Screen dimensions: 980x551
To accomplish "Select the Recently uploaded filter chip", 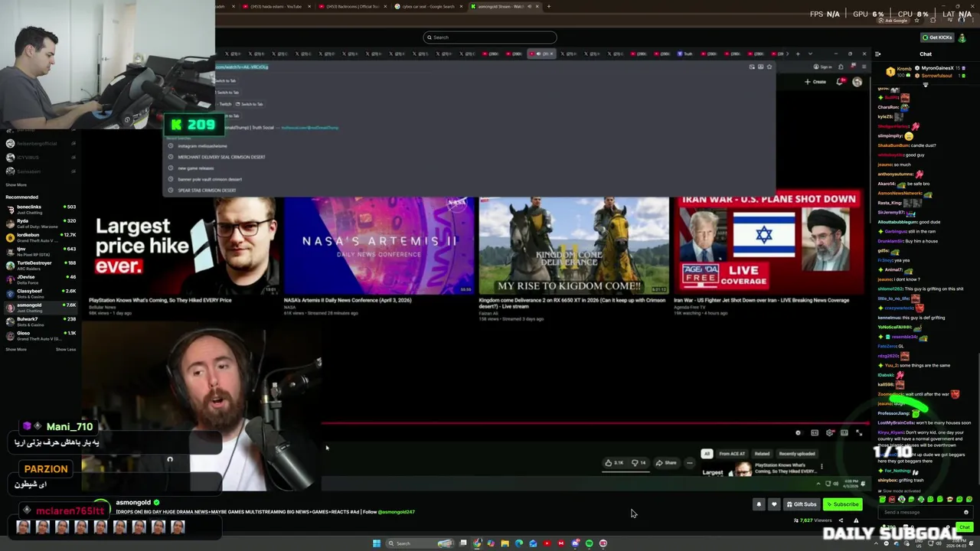I will [796, 454].
